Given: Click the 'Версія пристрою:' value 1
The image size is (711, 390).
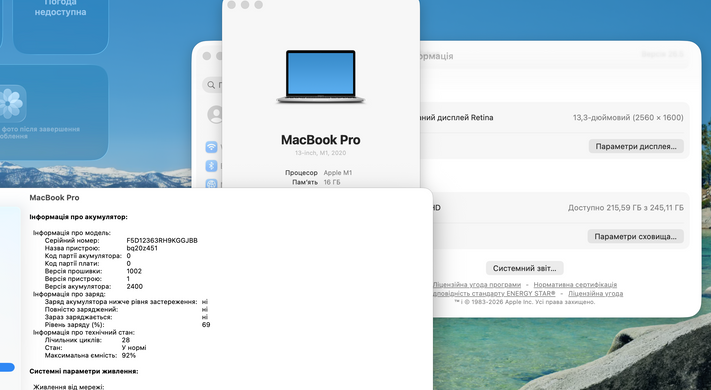Looking at the screenshot, I should click(x=128, y=279).
